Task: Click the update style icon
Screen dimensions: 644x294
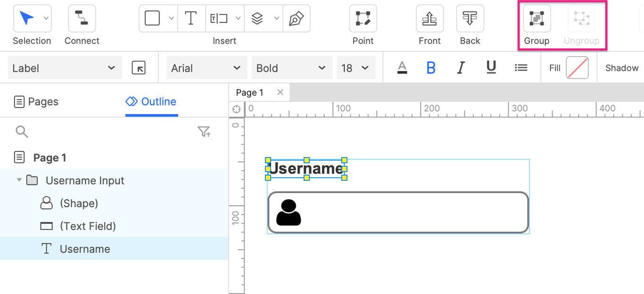Action: coord(139,68)
